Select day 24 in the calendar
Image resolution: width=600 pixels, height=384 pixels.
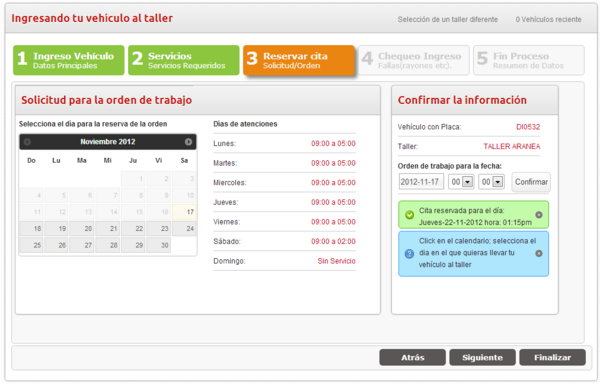[x=184, y=229]
